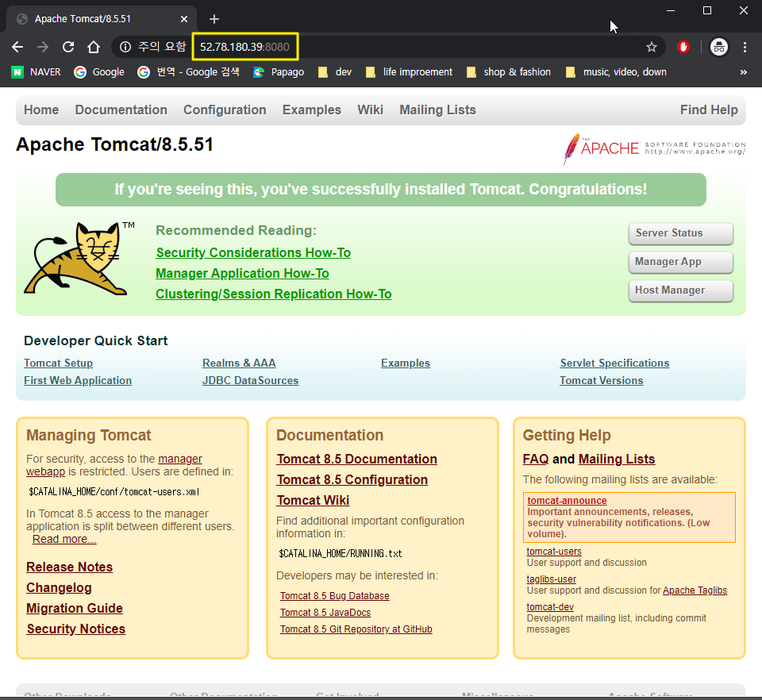This screenshot has height=700, width=762.
Task: Open the browser home page icon
Action: 94,47
